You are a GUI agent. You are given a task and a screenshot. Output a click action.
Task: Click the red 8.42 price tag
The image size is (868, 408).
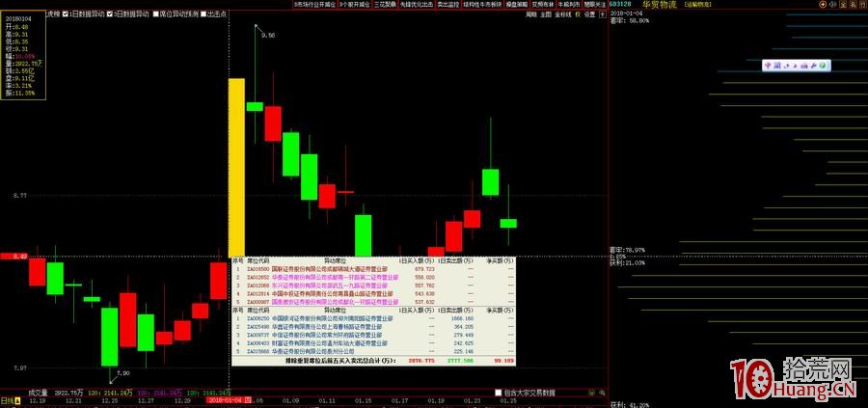[x=14, y=257]
